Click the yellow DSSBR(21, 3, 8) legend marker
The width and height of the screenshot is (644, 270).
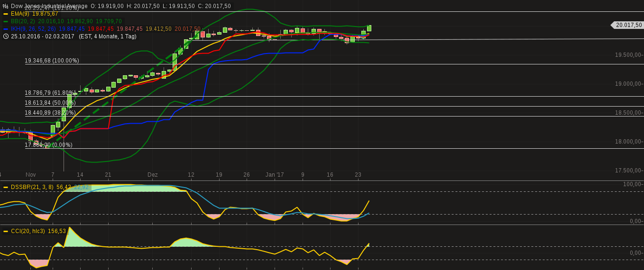(x=6, y=187)
